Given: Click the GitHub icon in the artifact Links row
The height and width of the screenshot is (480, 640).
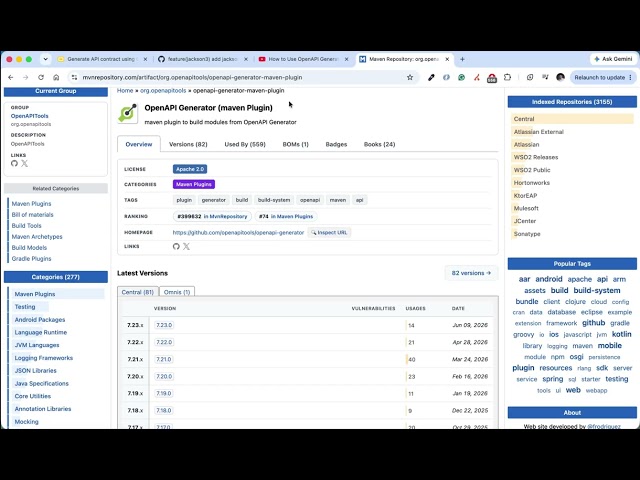Looking at the screenshot, I should [176, 246].
